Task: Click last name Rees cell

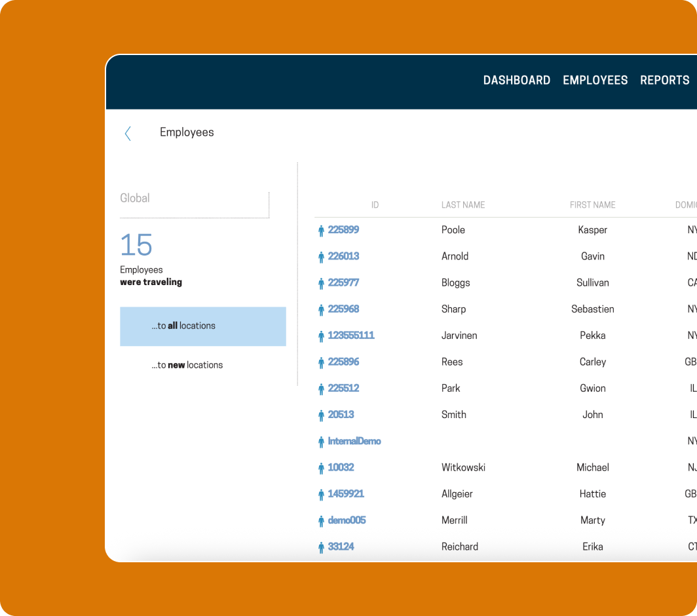Action: 451,362
